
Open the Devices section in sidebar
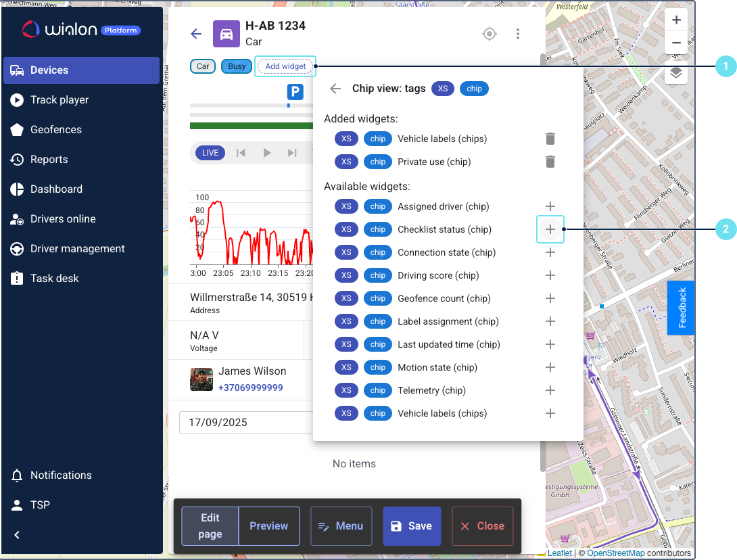[81, 70]
